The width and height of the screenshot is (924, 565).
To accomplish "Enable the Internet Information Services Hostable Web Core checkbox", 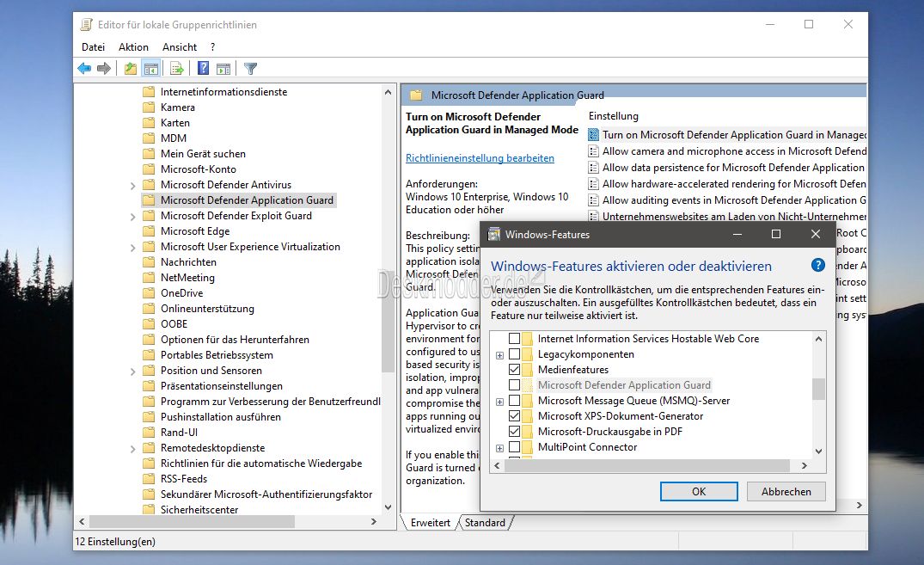I will click(x=515, y=339).
